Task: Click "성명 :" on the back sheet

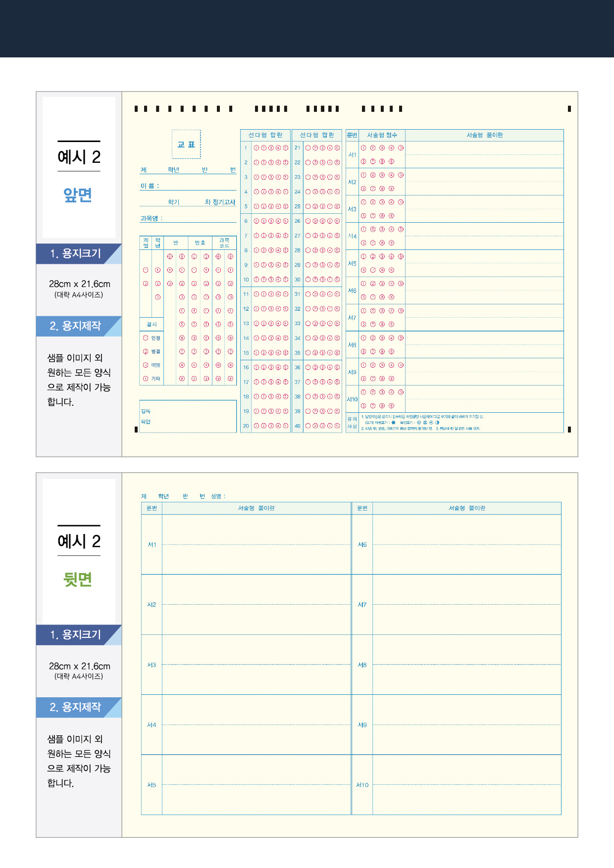Action: point(218,496)
